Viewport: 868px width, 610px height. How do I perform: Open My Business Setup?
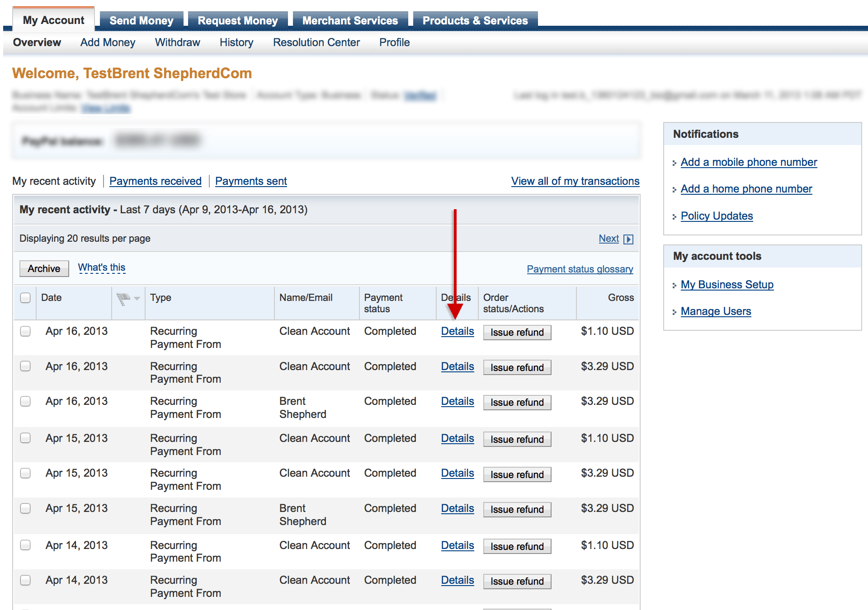click(x=727, y=285)
